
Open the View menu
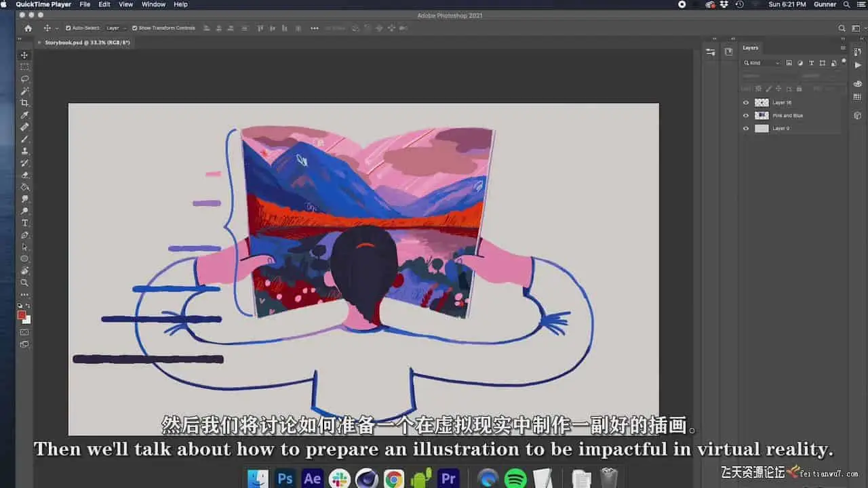126,4
